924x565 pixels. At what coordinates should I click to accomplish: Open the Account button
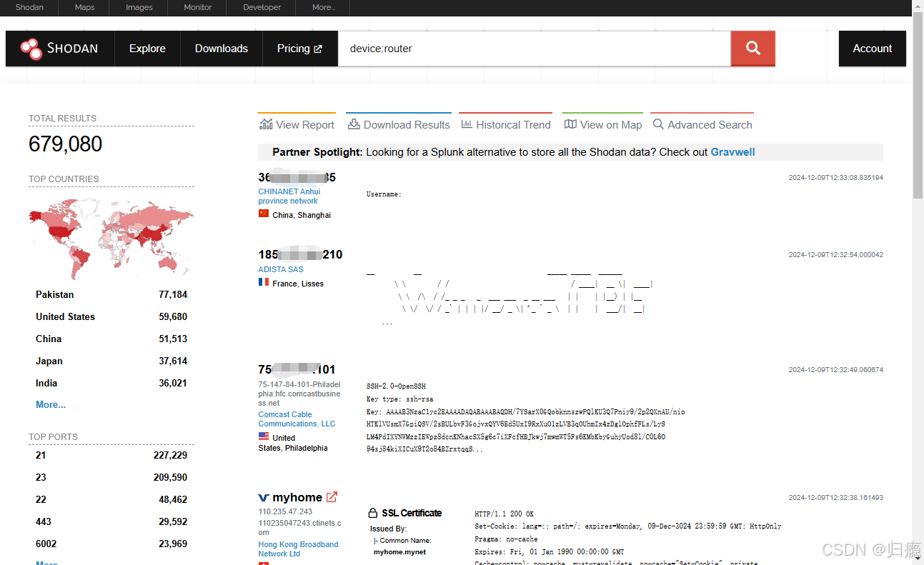[872, 48]
